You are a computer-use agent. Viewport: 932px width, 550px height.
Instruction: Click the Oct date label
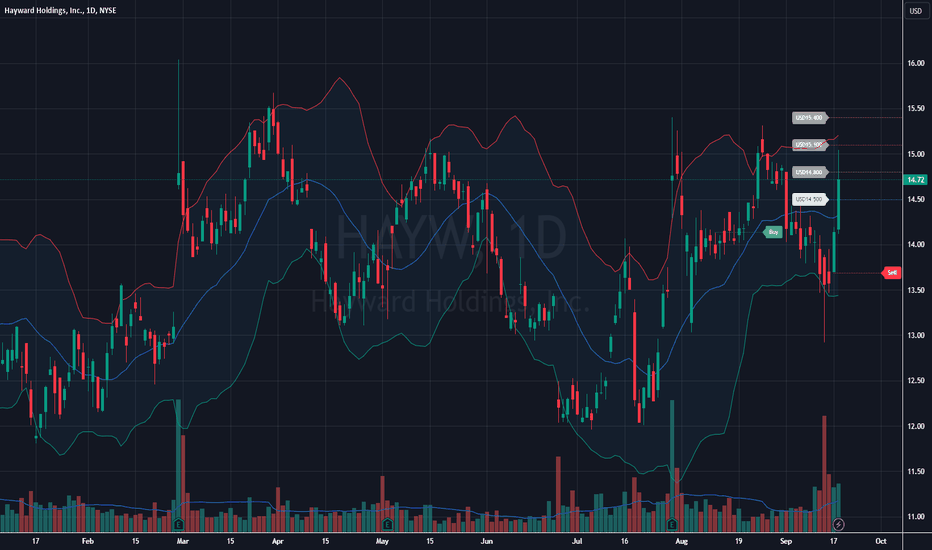(881, 541)
